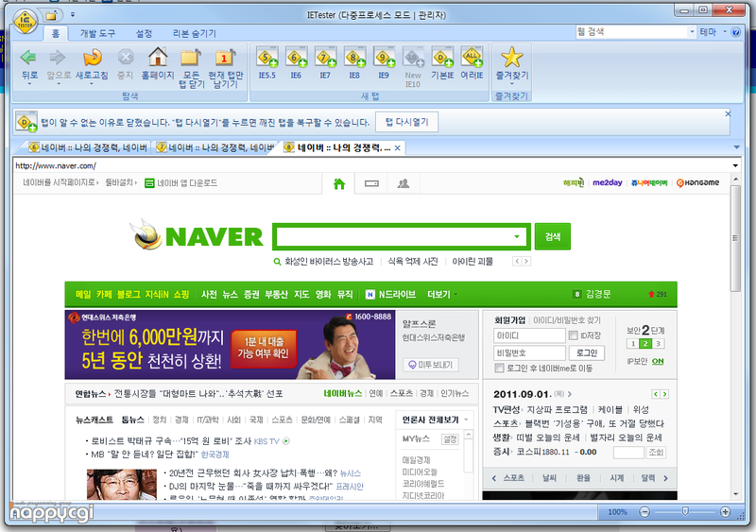Click the IETester application orb button

coord(26,22)
